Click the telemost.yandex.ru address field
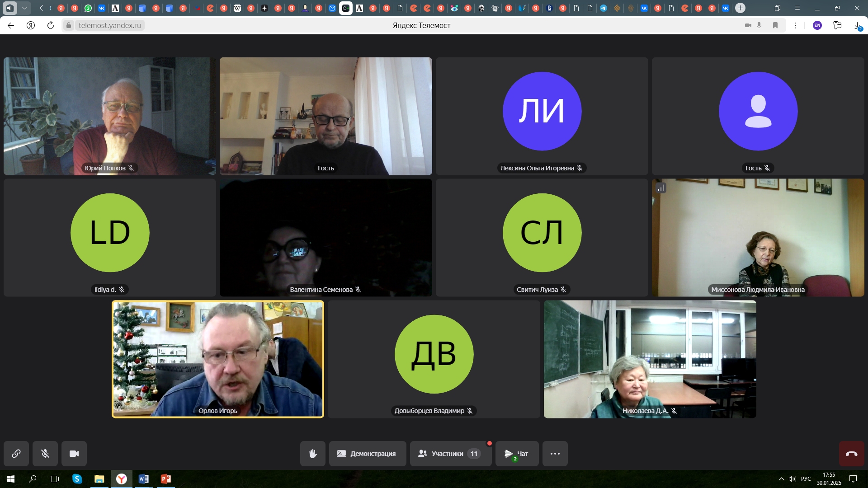Viewport: 868px width, 488px height. [110, 25]
